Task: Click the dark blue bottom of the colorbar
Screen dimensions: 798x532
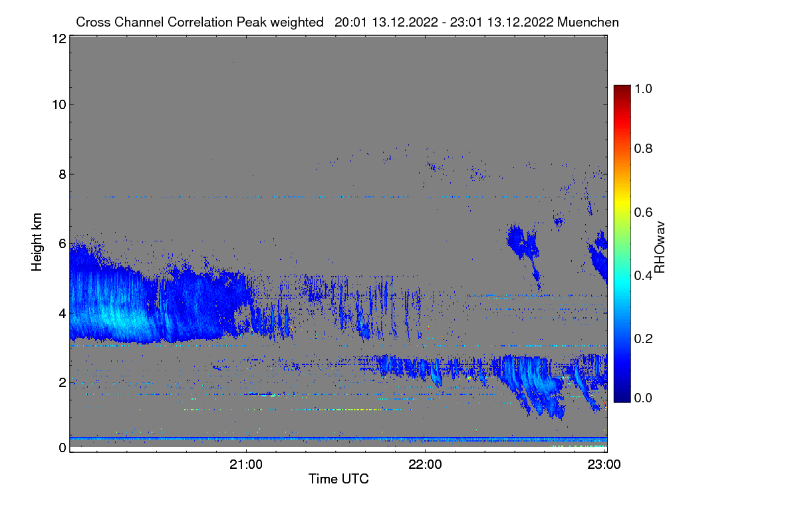Action: [622, 396]
